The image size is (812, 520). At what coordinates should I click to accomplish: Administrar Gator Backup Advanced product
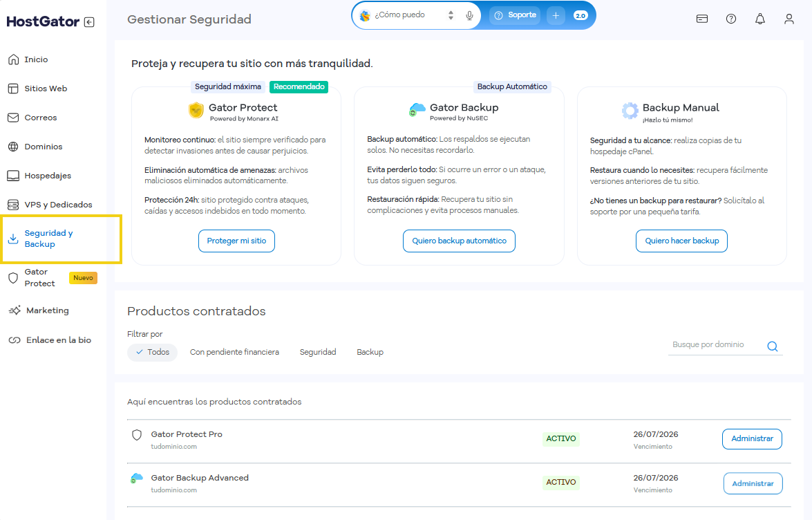click(x=753, y=483)
